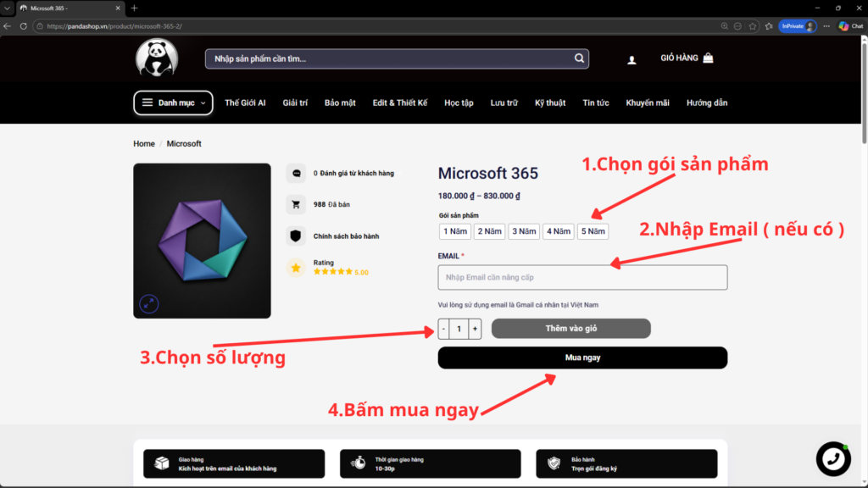Open the Thế Giới AI menu
Image resolution: width=868 pixels, height=488 pixels.
pyautogui.click(x=245, y=103)
